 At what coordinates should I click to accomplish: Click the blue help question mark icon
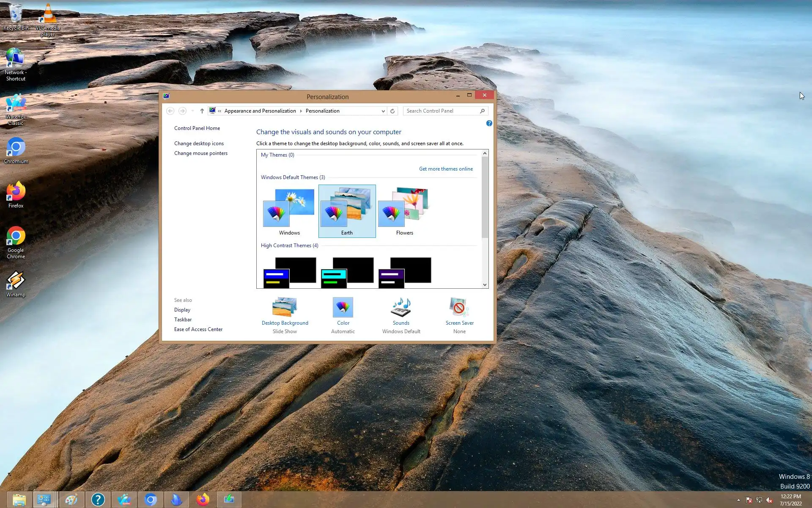(489, 123)
